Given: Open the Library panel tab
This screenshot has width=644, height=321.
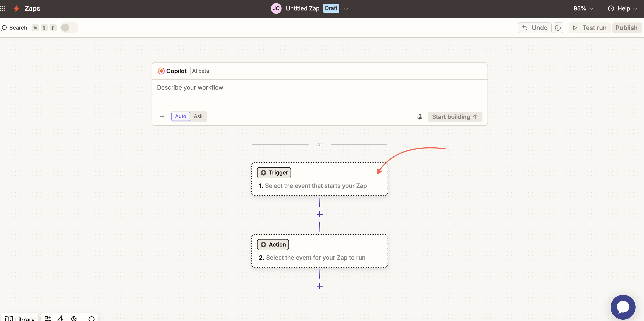Looking at the screenshot, I should 20,318.
